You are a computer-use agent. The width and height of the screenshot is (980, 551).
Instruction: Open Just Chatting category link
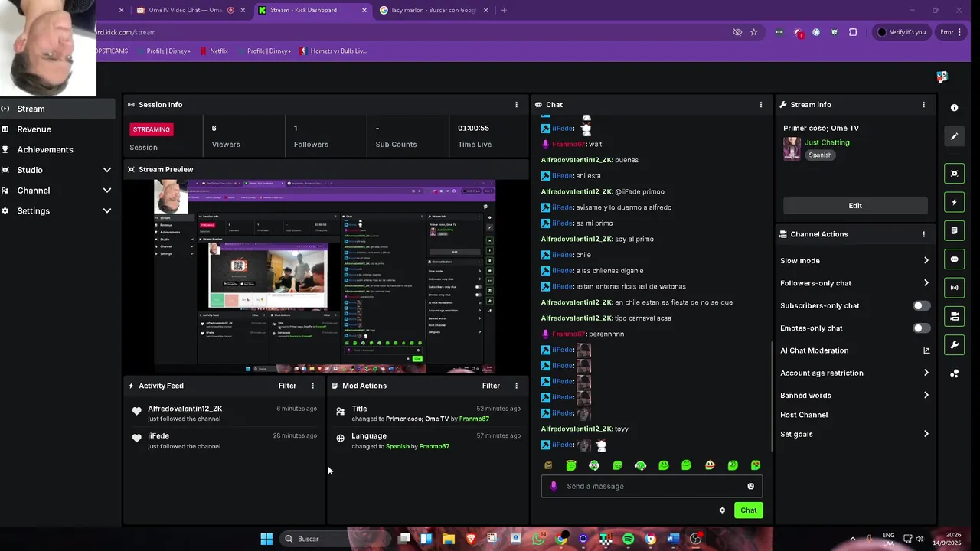point(827,142)
